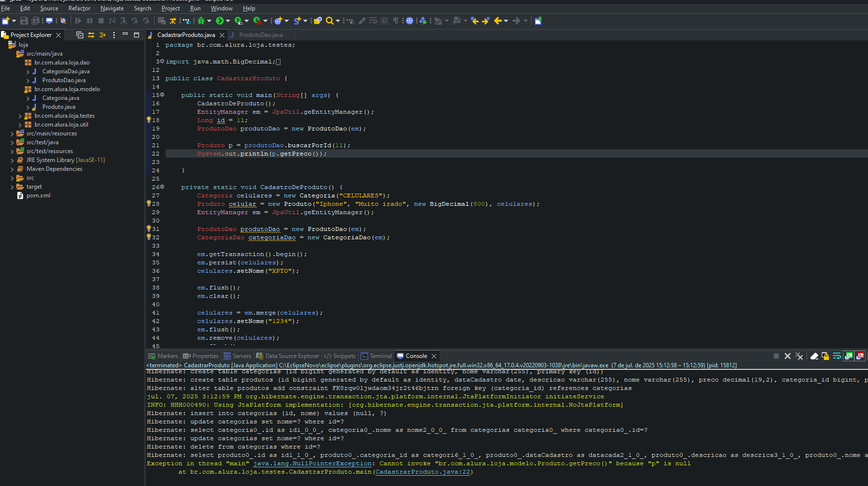Click Next Edit Location arrow icon
868x486 pixels.
point(486,21)
